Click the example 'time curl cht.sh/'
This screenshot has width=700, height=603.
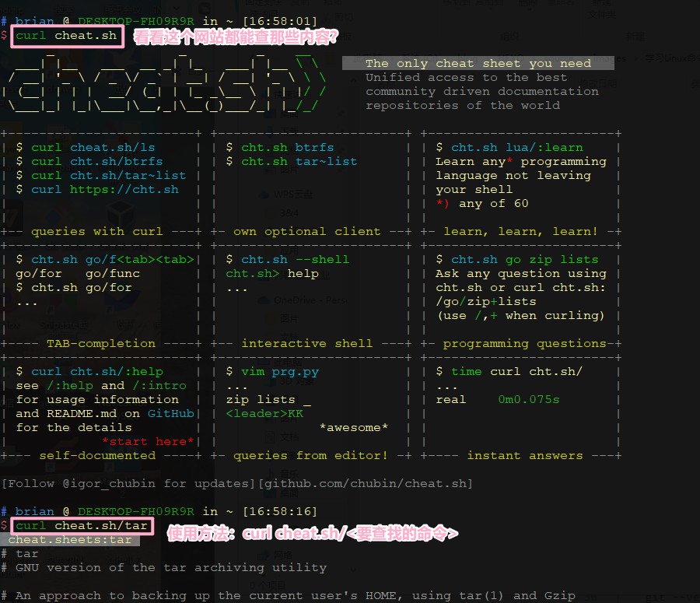pos(517,372)
